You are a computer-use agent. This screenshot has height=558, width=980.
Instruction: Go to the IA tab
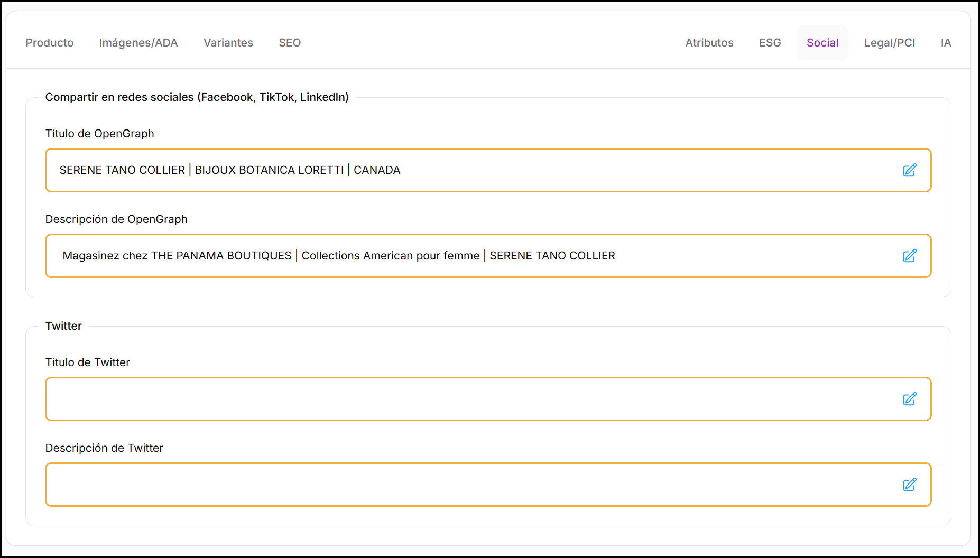point(946,43)
